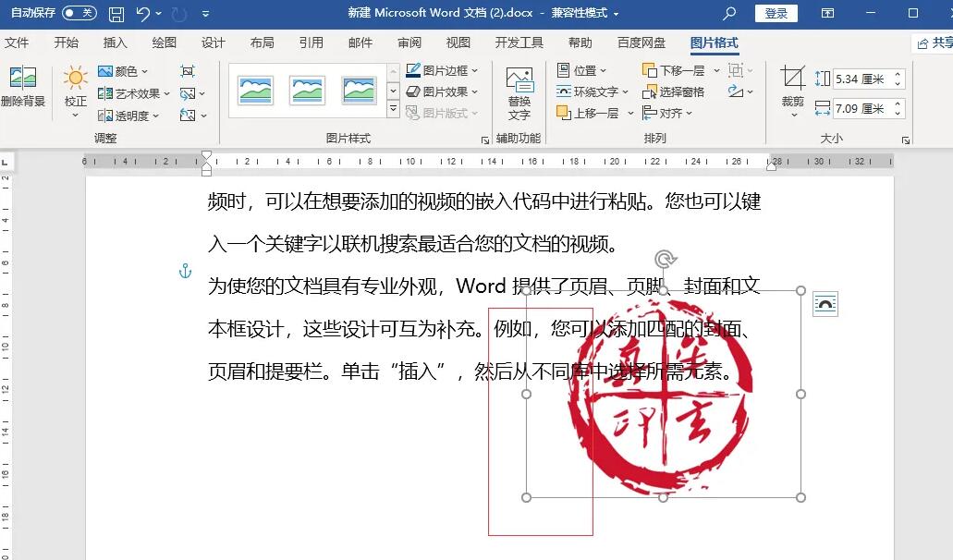Viewport: 953px width, 560px height.
Task: Open the picture styles gallery More dropdown
Action: (392, 111)
